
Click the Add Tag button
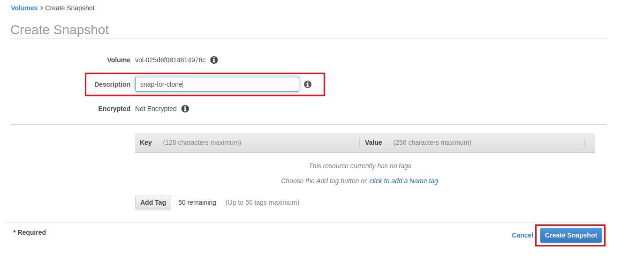click(x=153, y=202)
